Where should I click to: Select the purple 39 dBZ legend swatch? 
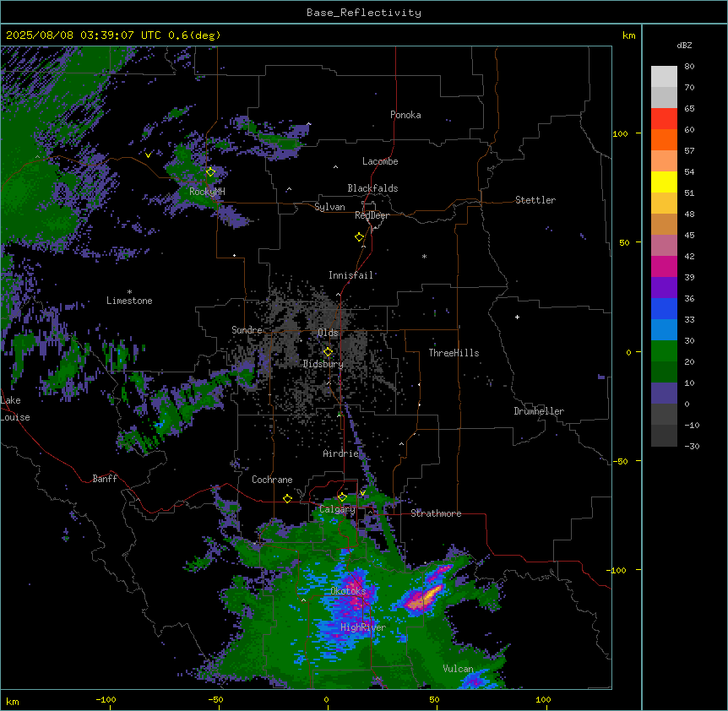pos(664,287)
